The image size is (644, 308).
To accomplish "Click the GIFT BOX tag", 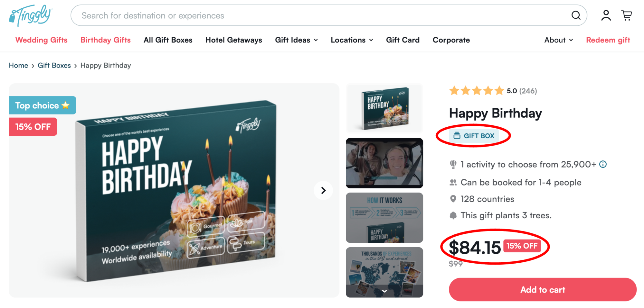I will [x=474, y=136].
